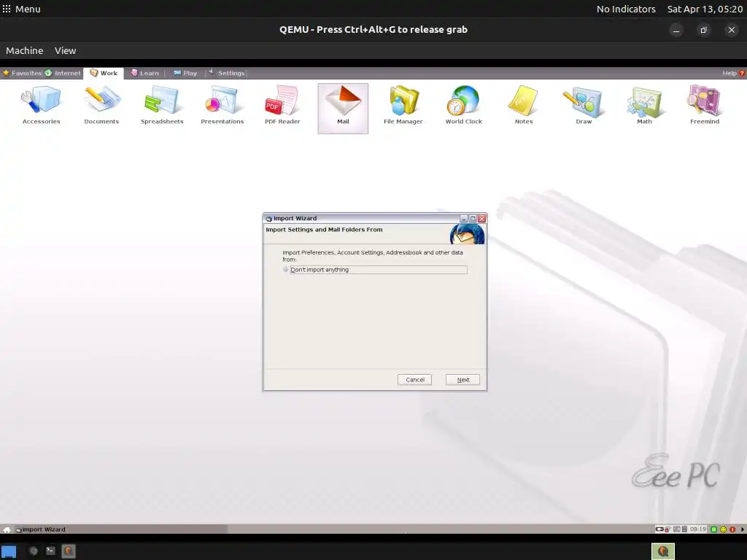Open the PDF Reader icon
Screen dimensions: 747x560
pos(282,106)
